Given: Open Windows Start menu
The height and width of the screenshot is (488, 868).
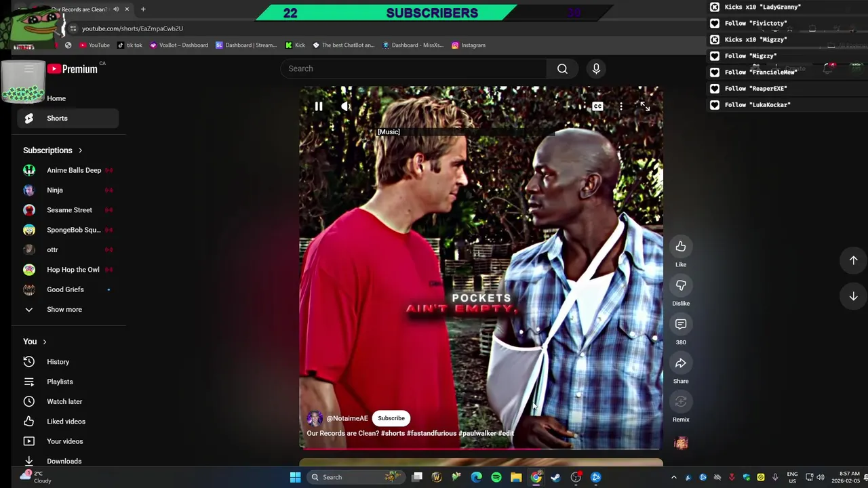Looking at the screenshot, I should [x=295, y=477].
